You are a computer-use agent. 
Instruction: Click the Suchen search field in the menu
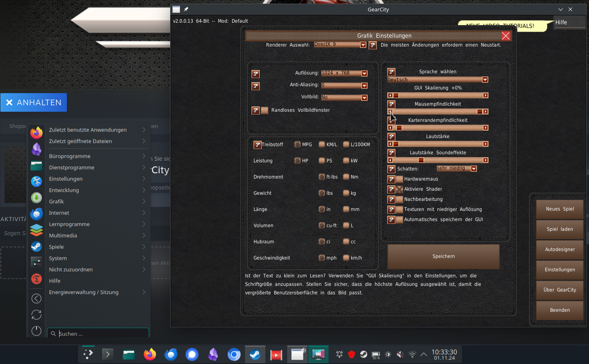point(98,334)
